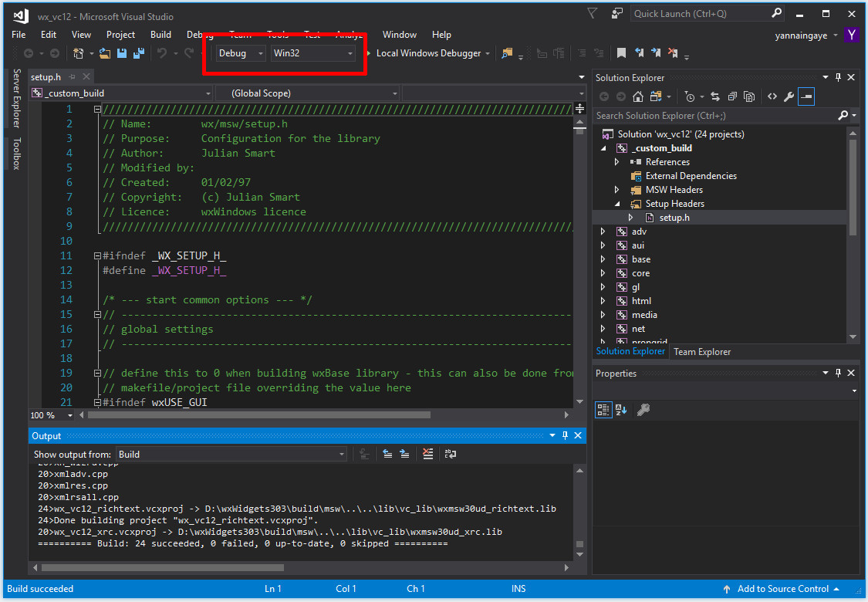The image size is (868, 602).
Task: Collapse the code outline at line 11
Action: [97, 256]
